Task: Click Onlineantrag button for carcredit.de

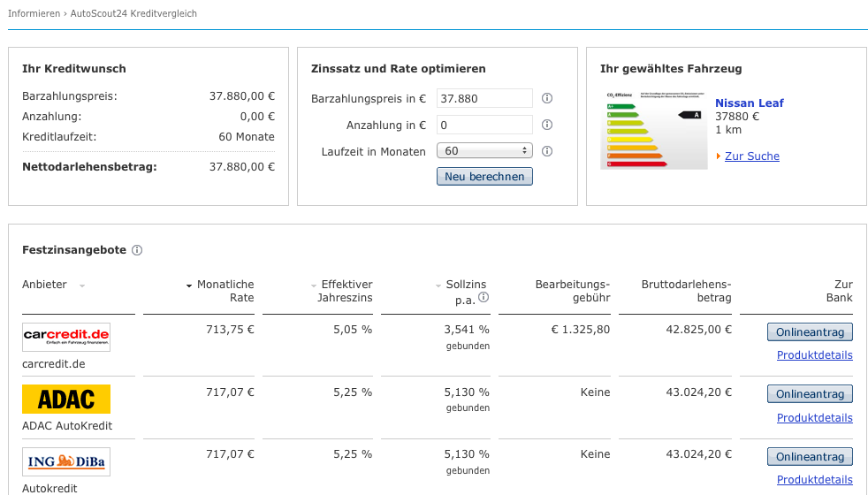Action: (810, 332)
